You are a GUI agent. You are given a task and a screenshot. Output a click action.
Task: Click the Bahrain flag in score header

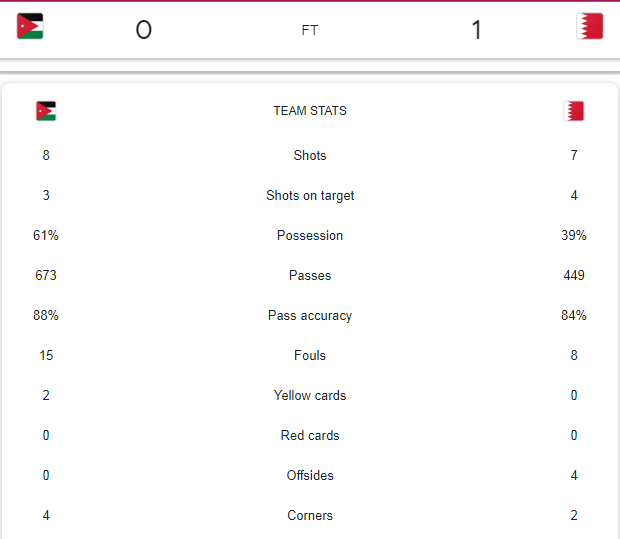[x=590, y=26]
